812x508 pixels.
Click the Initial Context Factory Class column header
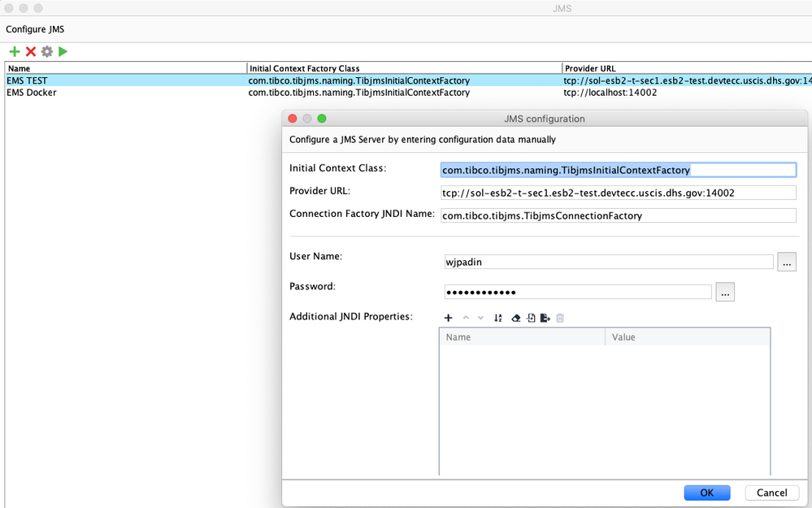(x=404, y=68)
